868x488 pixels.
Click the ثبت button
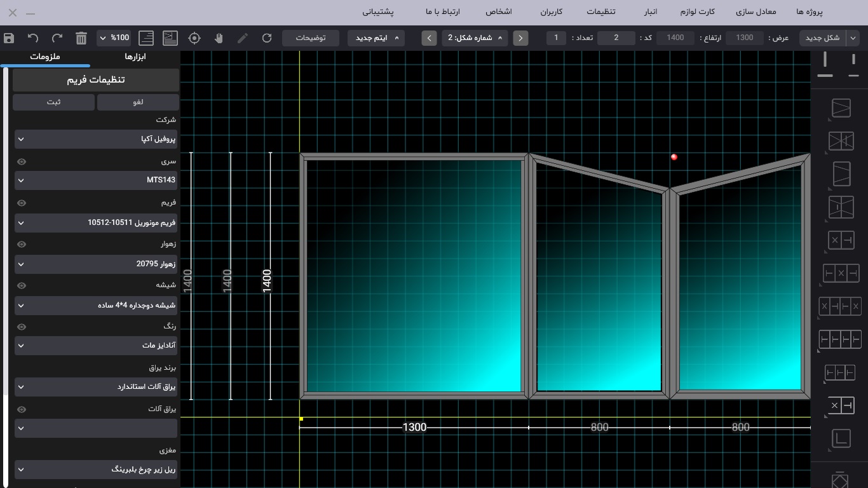click(x=53, y=102)
